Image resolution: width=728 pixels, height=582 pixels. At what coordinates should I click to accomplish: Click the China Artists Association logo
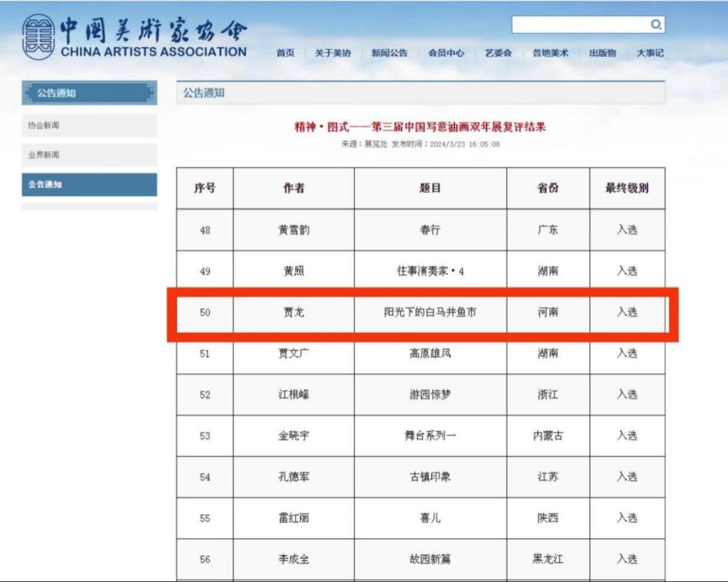134,37
